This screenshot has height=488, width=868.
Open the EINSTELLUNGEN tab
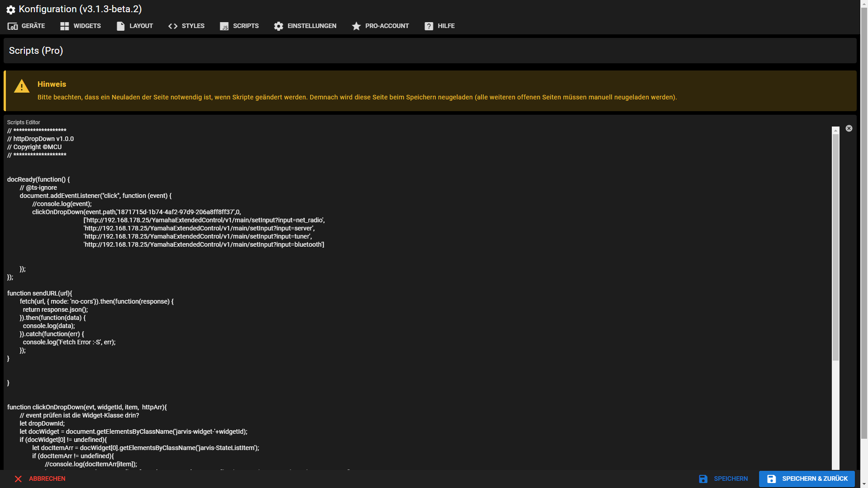[x=305, y=26]
